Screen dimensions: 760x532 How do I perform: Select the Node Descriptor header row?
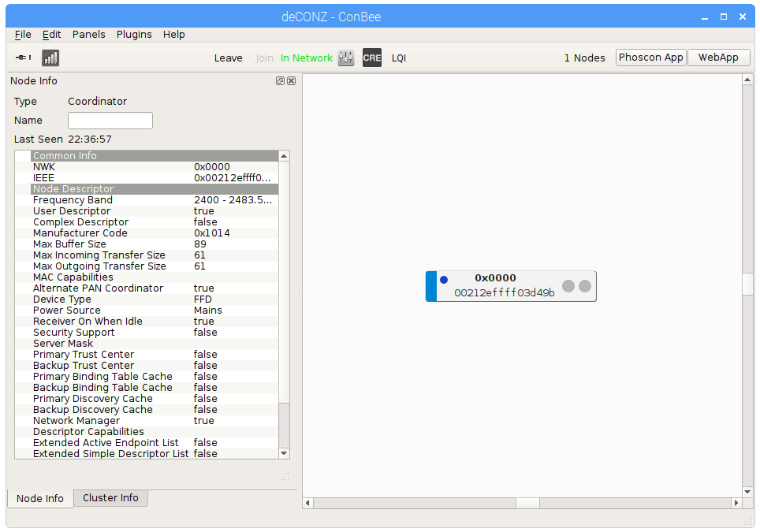pos(155,188)
